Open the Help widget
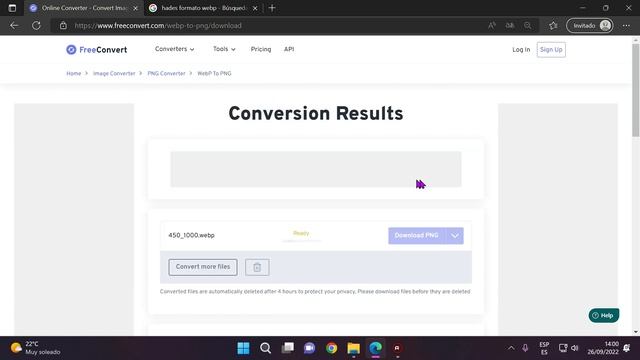The height and width of the screenshot is (360, 640). pos(604,316)
